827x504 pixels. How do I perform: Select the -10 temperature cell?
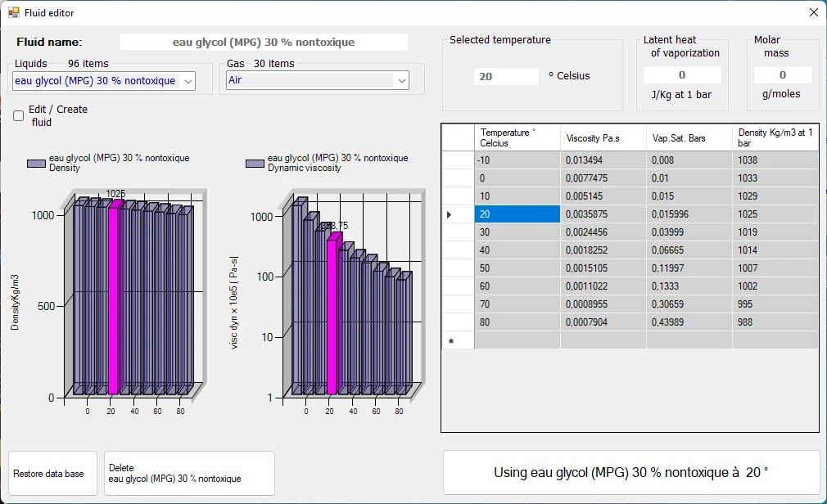(517, 160)
